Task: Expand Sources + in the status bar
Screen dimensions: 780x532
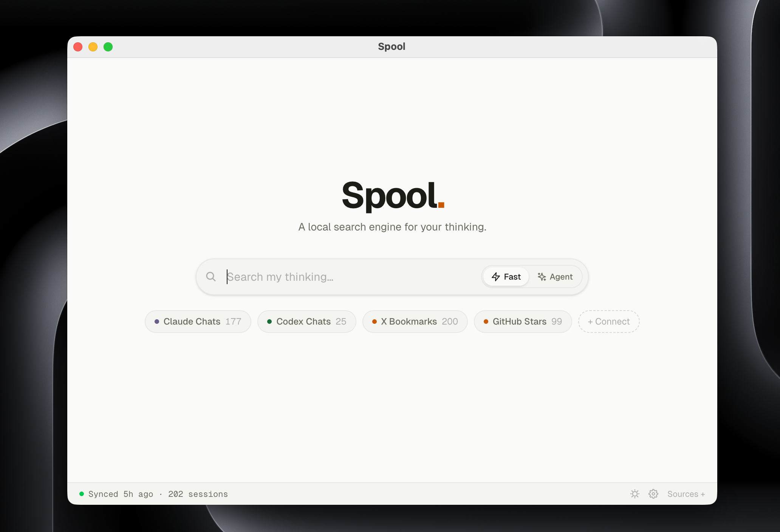Action: pos(686,494)
